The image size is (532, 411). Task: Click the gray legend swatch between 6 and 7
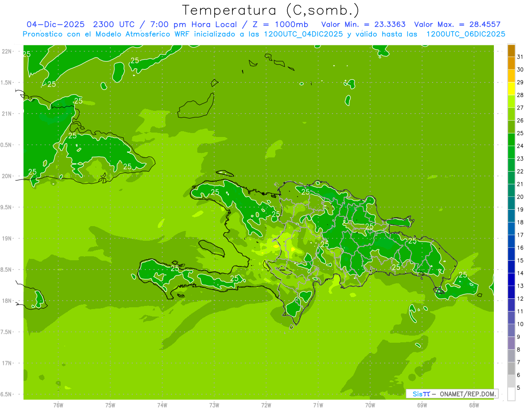coord(511,369)
